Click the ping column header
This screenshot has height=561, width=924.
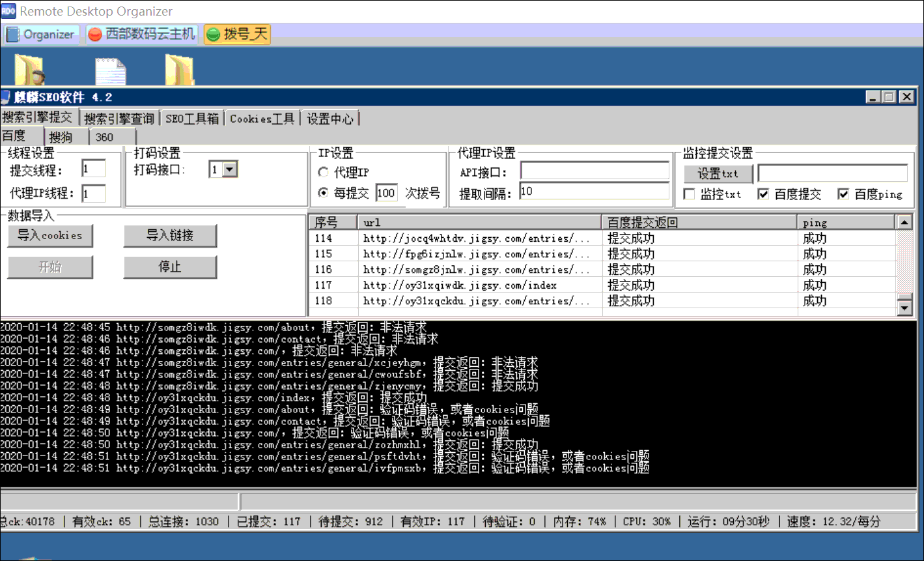[847, 222]
